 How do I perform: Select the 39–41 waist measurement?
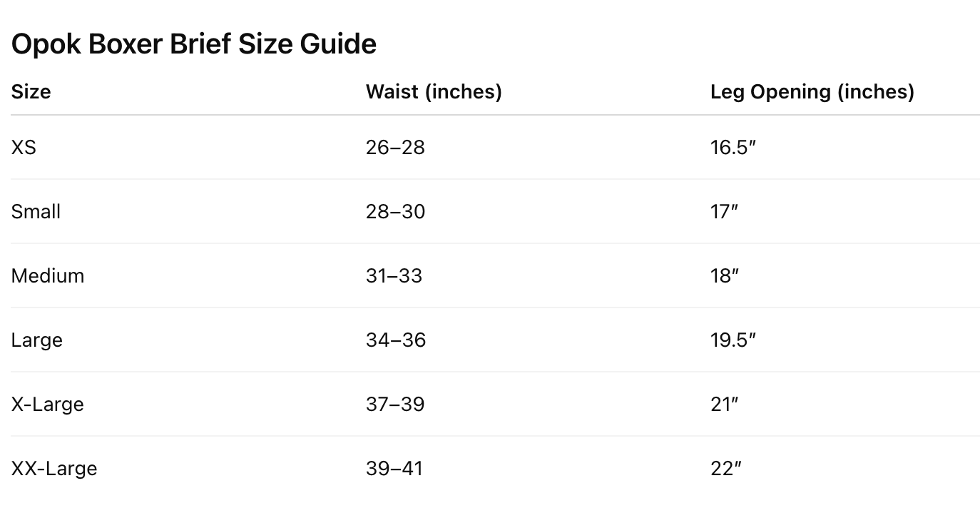394,469
